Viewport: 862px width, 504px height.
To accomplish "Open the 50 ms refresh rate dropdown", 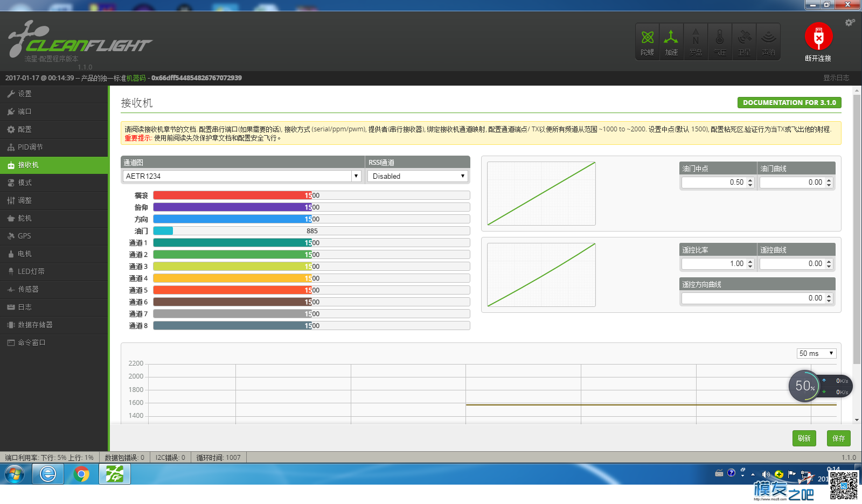I will (817, 353).
